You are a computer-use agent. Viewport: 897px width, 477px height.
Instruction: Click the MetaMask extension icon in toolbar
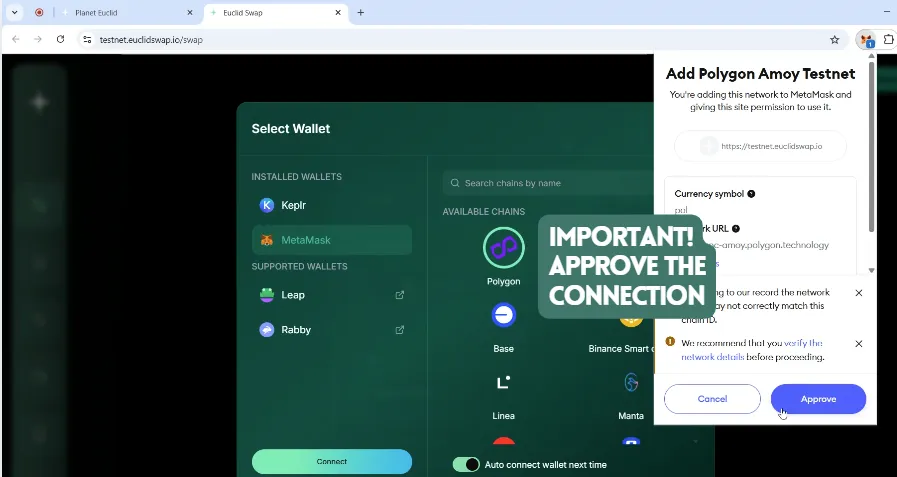click(x=866, y=39)
